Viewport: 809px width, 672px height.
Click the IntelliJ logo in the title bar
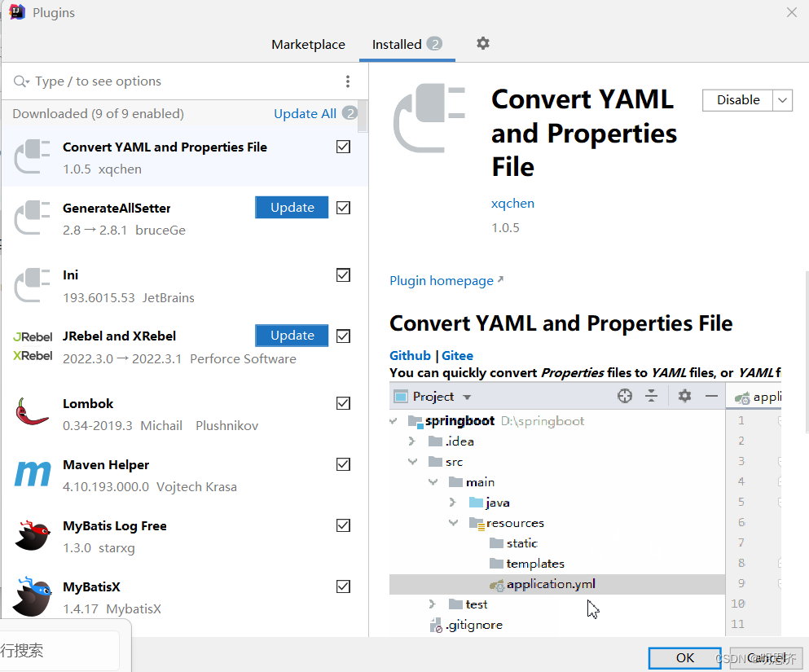click(17, 12)
